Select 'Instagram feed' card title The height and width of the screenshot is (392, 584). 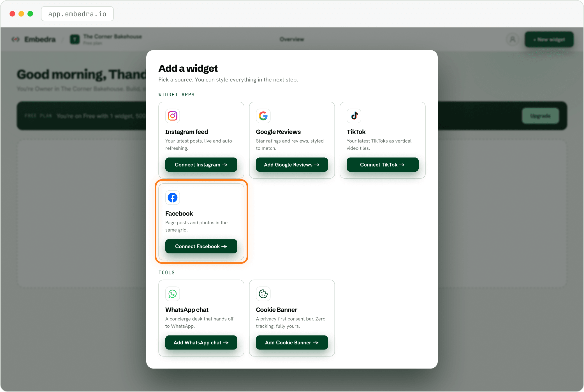pos(187,132)
